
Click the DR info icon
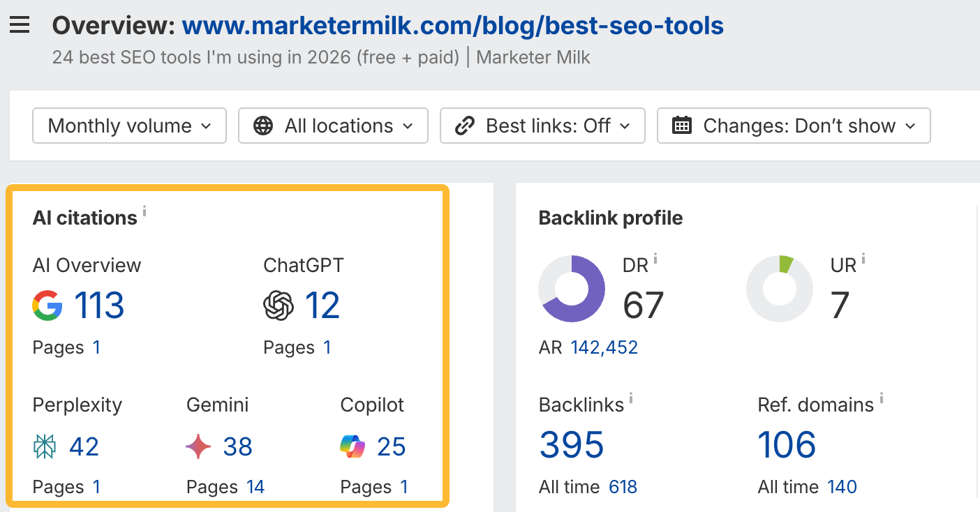[656, 257]
